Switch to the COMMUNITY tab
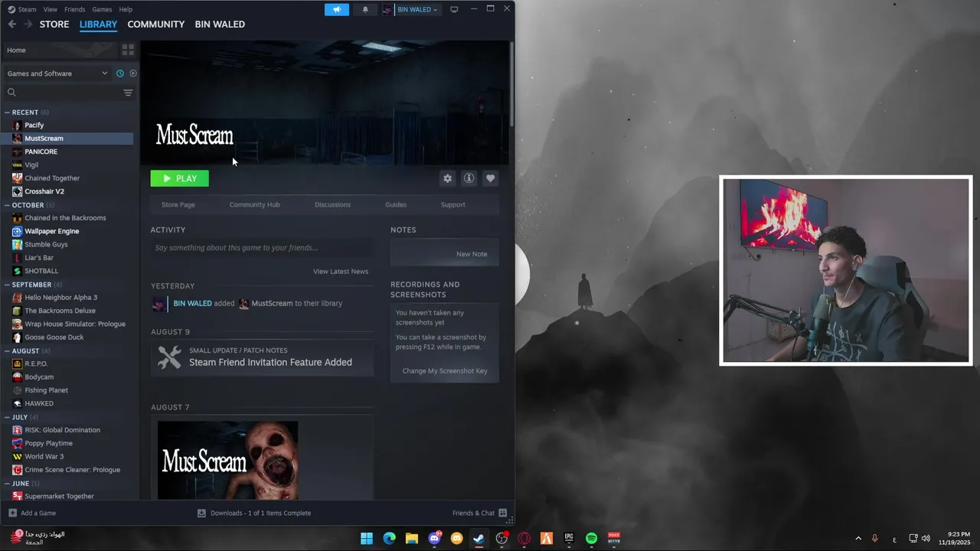Screen dimensions: 980x551 pos(156,24)
